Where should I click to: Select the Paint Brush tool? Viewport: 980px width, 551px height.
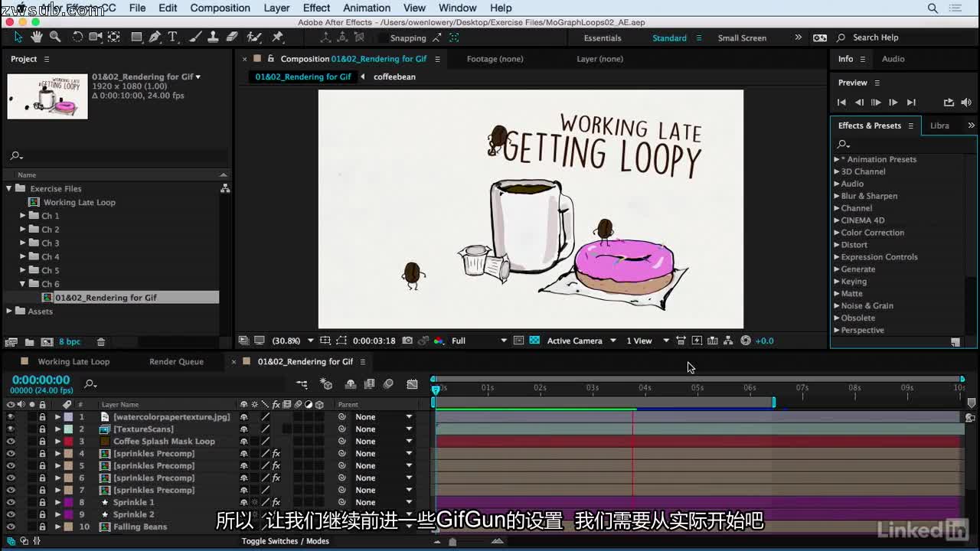(193, 37)
